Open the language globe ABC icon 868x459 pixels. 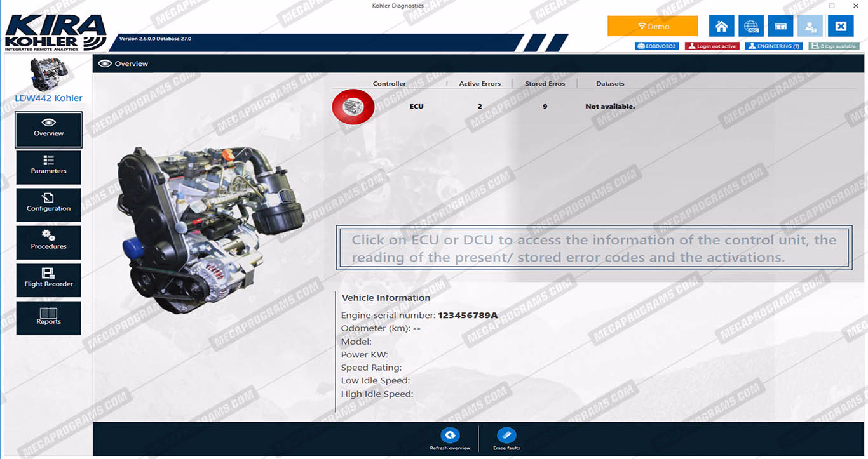pos(751,26)
